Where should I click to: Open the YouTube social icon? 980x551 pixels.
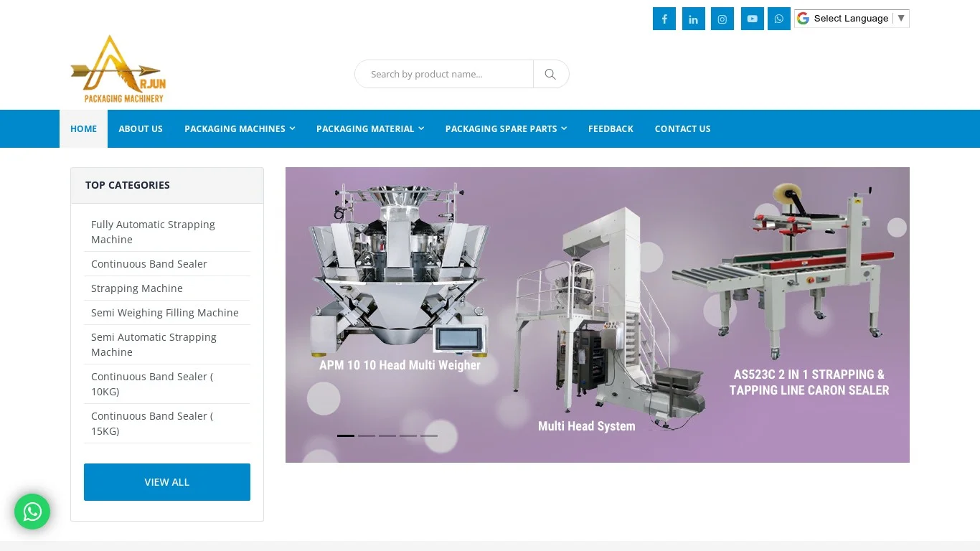(752, 19)
